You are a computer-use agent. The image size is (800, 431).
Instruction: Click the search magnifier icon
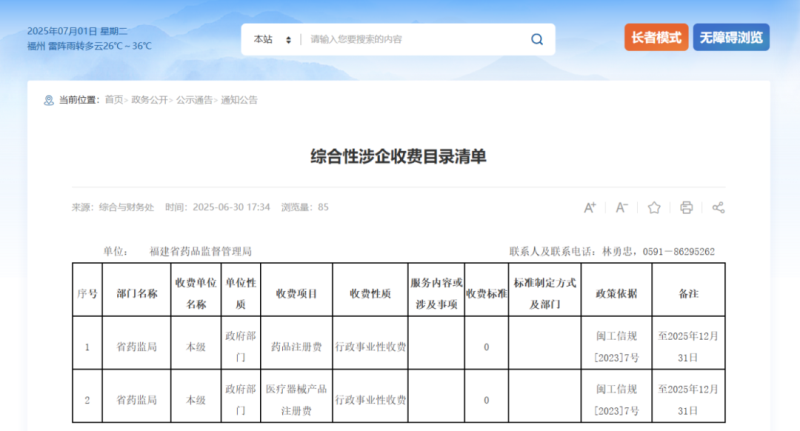point(537,40)
